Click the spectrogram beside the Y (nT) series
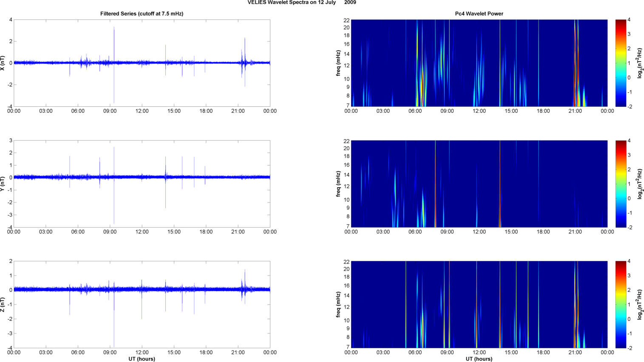Screen dimensions: 644x362 coord(479,184)
